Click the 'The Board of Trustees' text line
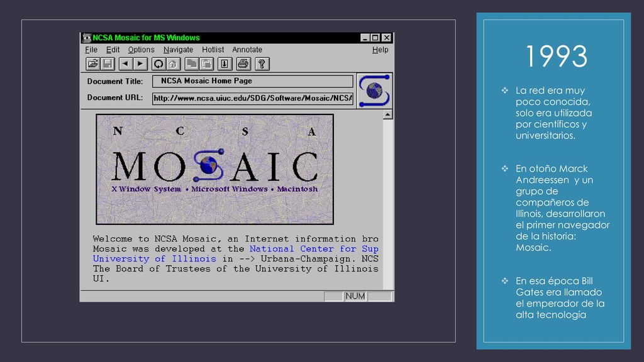Viewport: 644px width, 362px height. [235, 269]
